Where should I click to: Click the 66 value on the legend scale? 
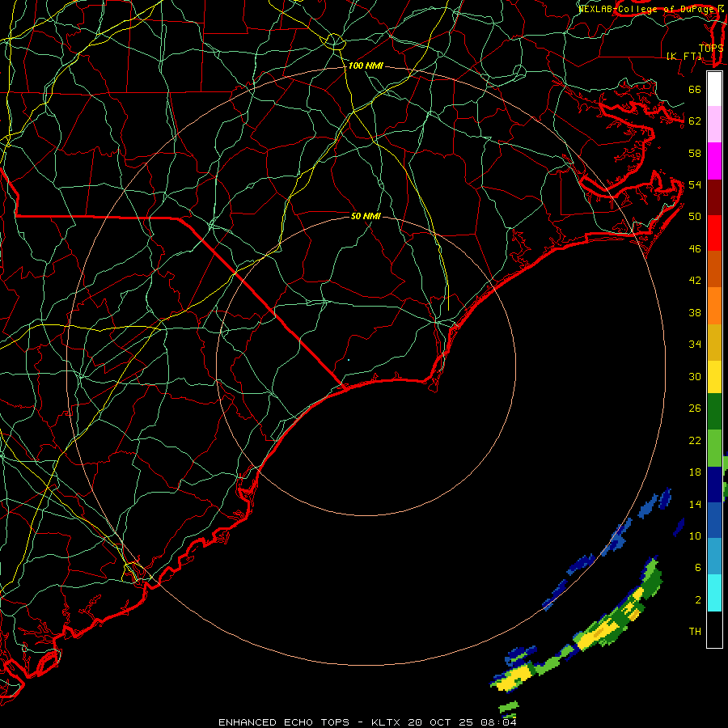pos(695,89)
